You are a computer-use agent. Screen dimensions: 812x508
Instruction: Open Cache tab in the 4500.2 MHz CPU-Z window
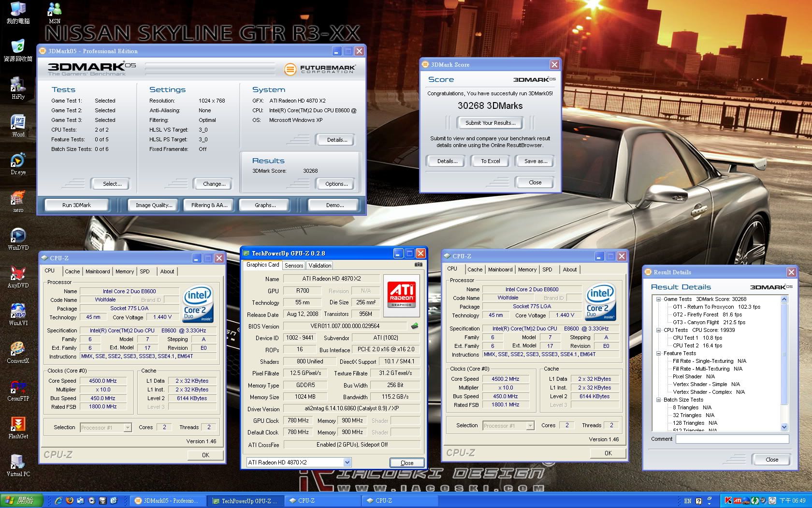coord(475,269)
